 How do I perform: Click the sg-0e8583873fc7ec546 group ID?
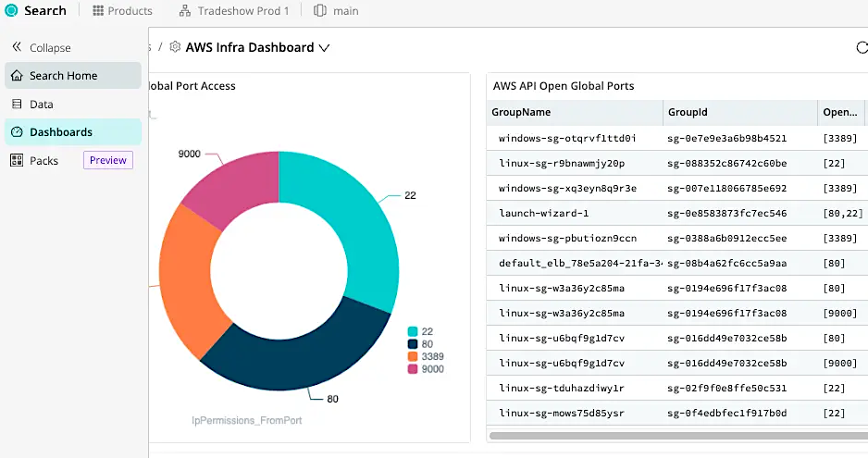point(726,213)
